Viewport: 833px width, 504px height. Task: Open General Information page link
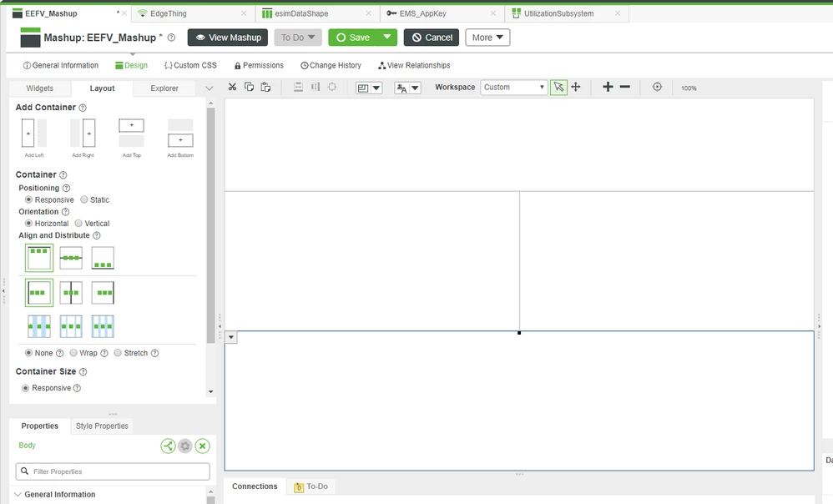(61, 65)
